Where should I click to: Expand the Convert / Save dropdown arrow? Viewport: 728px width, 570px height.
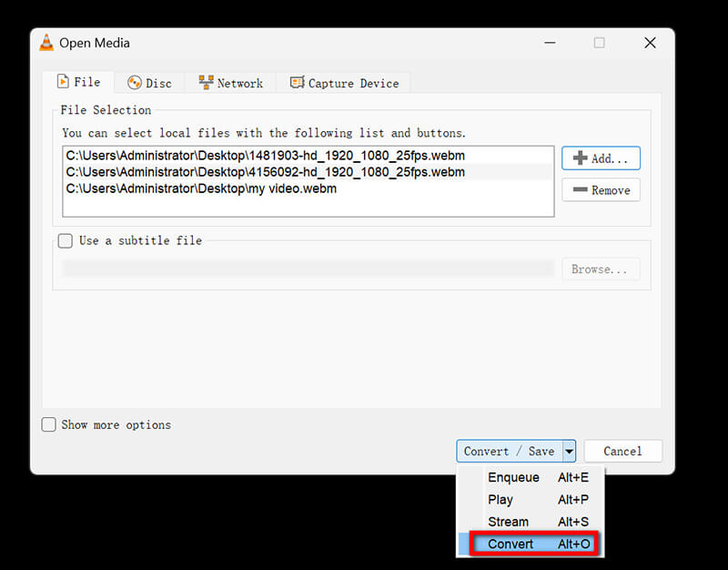[x=570, y=451]
